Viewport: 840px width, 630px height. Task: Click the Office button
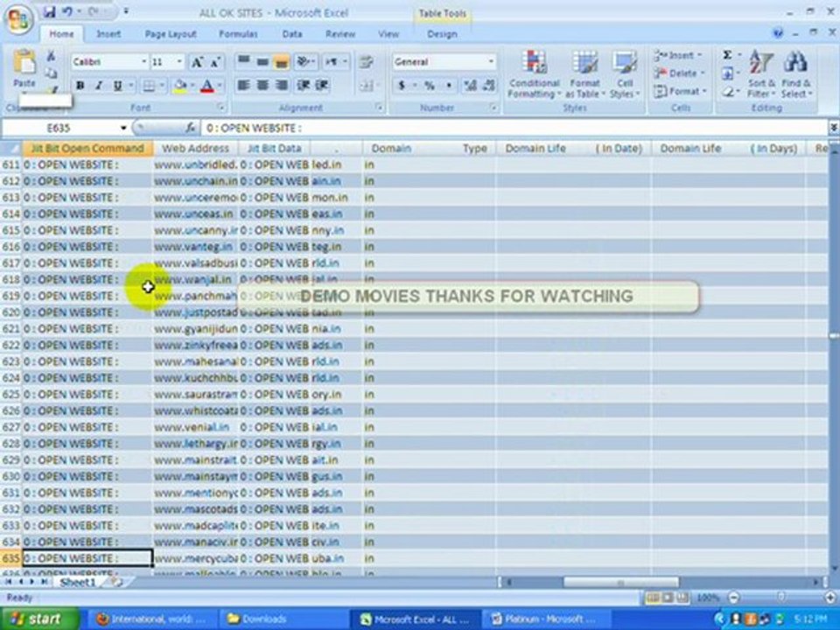click(x=18, y=20)
